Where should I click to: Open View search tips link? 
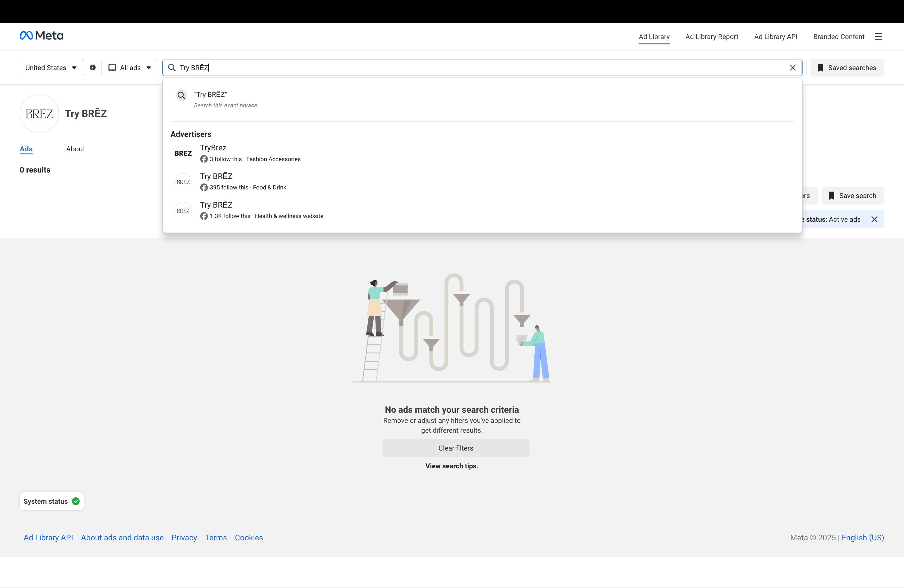pyautogui.click(x=452, y=466)
